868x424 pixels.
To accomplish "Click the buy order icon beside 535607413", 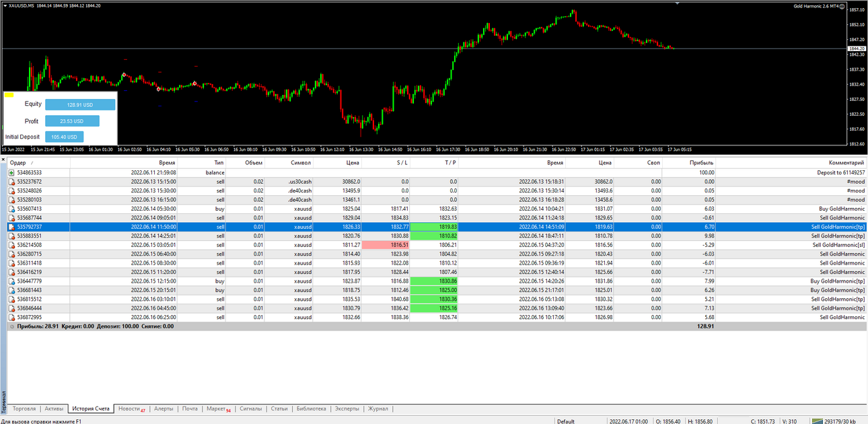I will click(11, 209).
